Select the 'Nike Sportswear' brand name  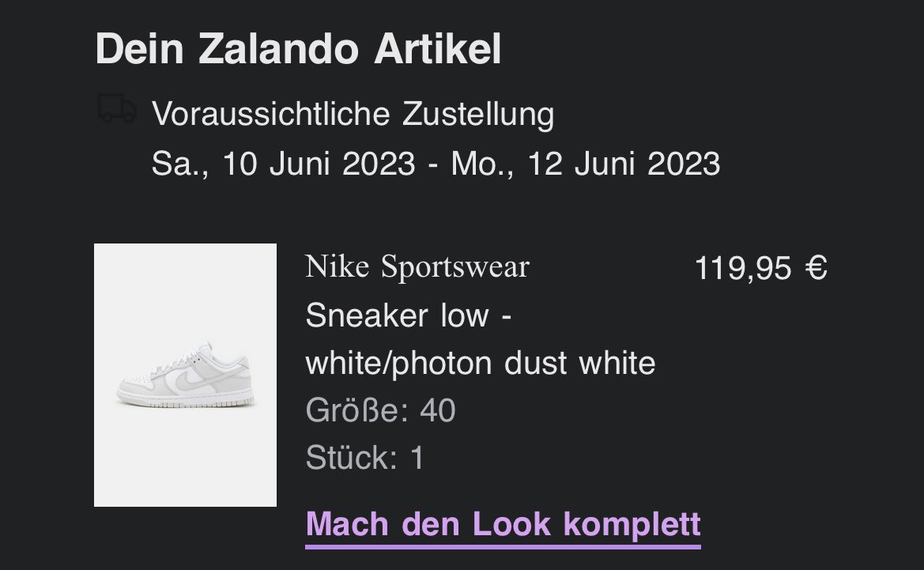417,266
